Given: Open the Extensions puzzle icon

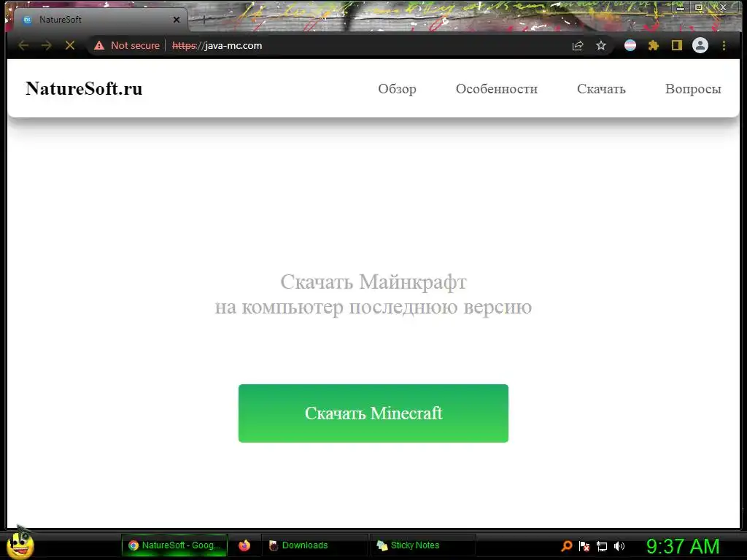Looking at the screenshot, I should coord(654,46).
